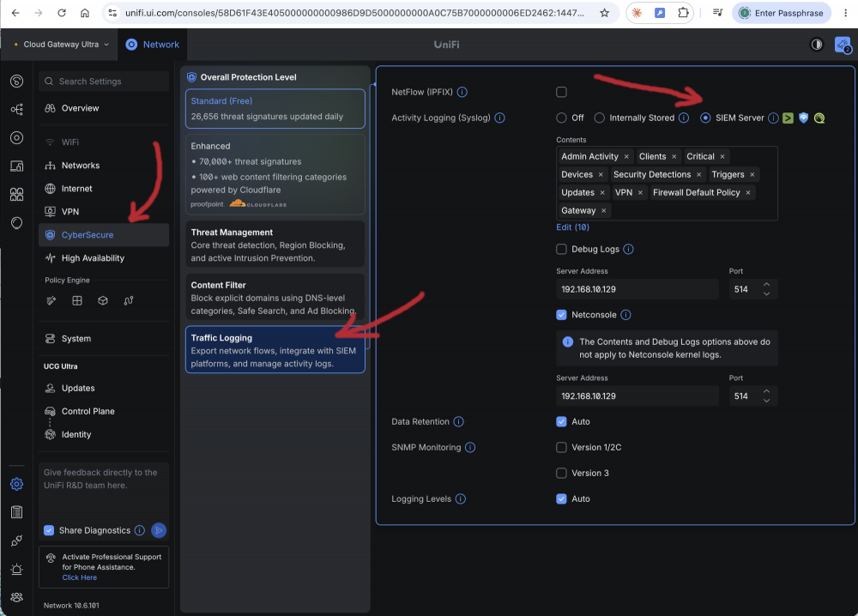
Task: Open the System settings page
Action: click(104, 339)
